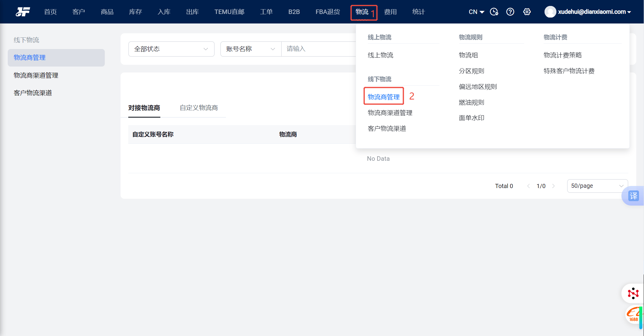Viewport: 644px width, 336px height.
Task: Select 物流商渠道管理 in the dropdown menu
Action: pos(390,113)
